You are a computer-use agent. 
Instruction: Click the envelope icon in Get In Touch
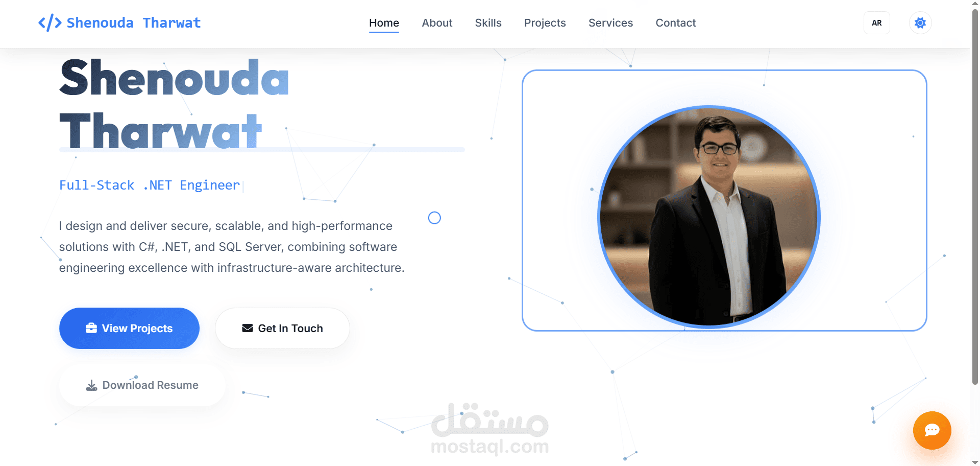click(248, 328)
